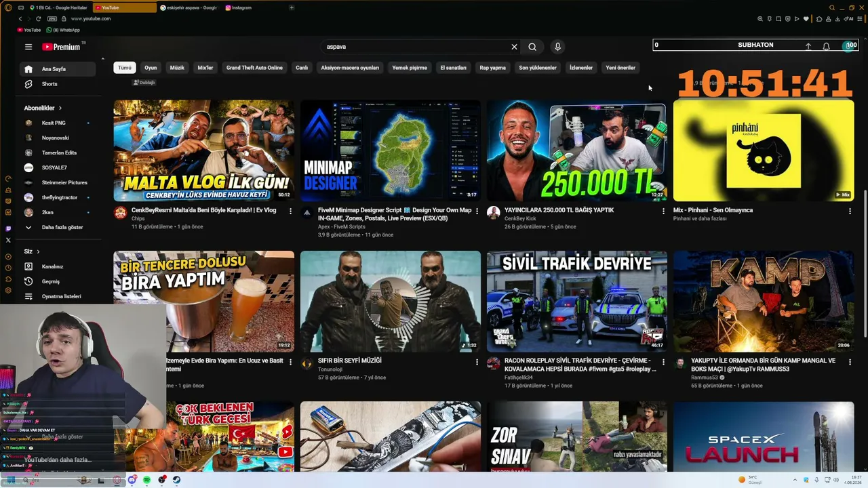
Task: Expand the Siz section
Action: pyautogui.click(x=32, y=251)
